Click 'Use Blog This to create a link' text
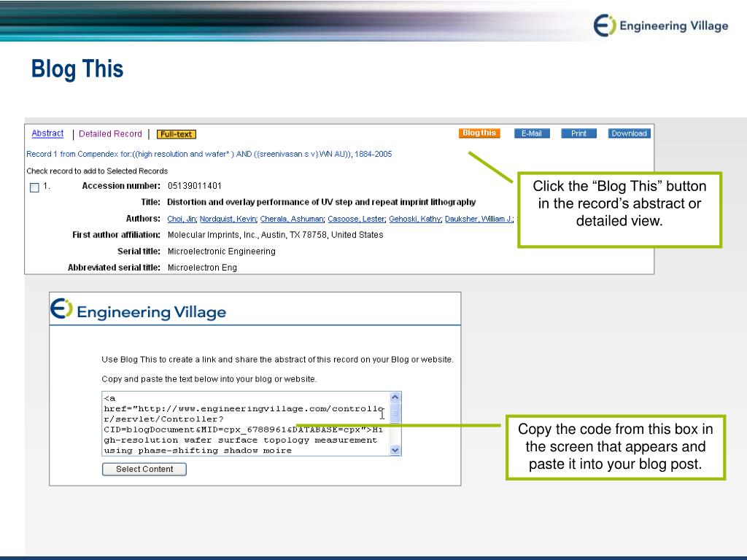 pos(277,359)
